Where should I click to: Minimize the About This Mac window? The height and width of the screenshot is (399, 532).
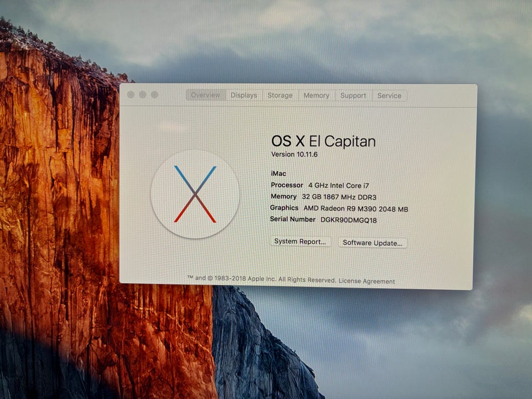tap(142, 95)
